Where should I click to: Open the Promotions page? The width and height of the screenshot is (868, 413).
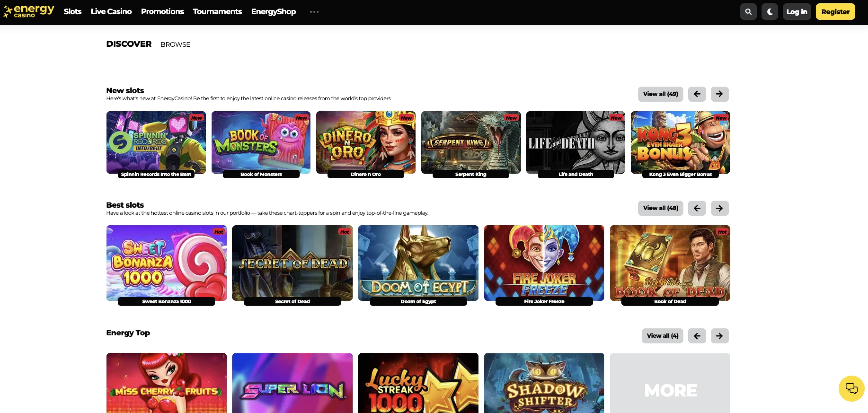[162, 12]
